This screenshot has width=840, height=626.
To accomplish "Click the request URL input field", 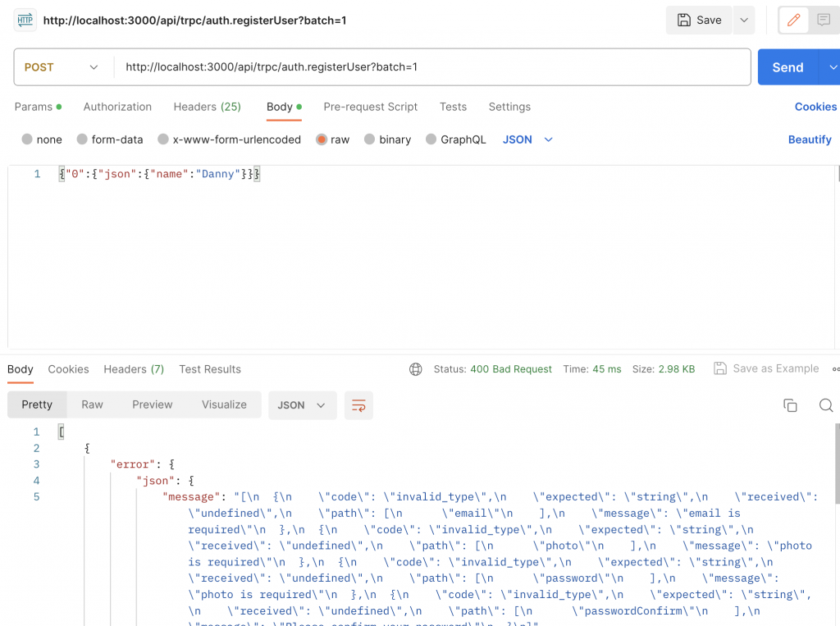I will coord(432,67).
